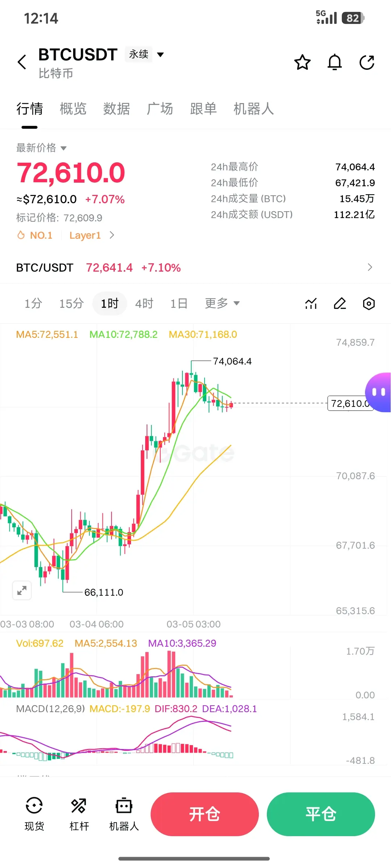Open the 更多 intervals dropdown
Image resolution: width=391 pixels, height=868 pixels.
(222, 303)
